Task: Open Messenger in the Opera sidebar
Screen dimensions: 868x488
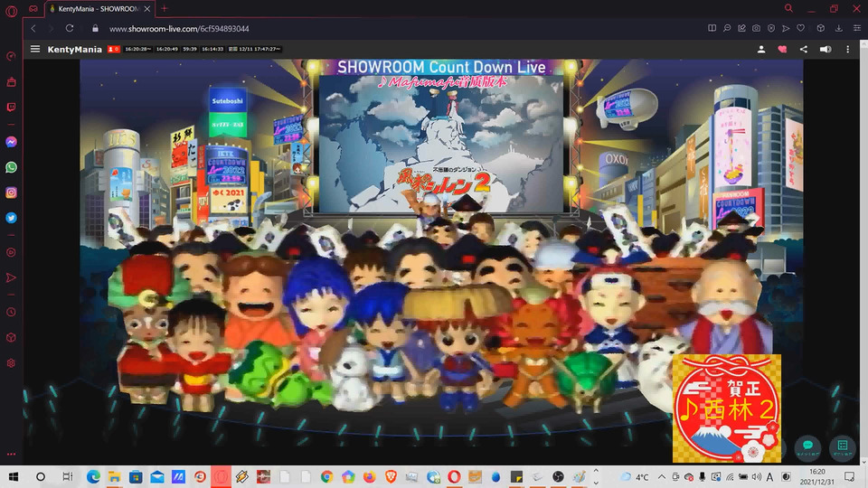Action: [11, 142]
